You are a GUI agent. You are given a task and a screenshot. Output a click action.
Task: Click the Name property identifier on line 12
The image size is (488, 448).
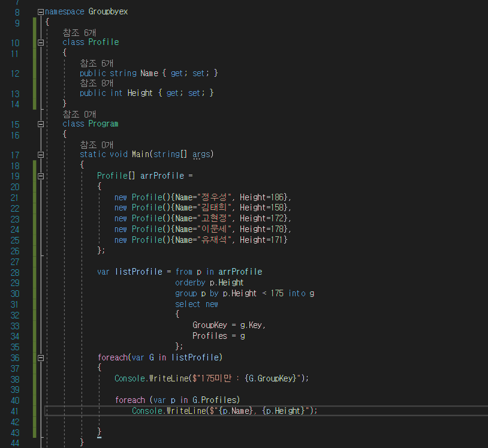click(149, 74)
